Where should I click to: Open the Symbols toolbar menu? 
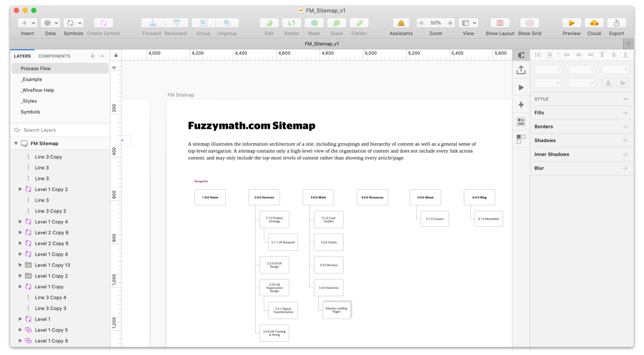point(73,23)
